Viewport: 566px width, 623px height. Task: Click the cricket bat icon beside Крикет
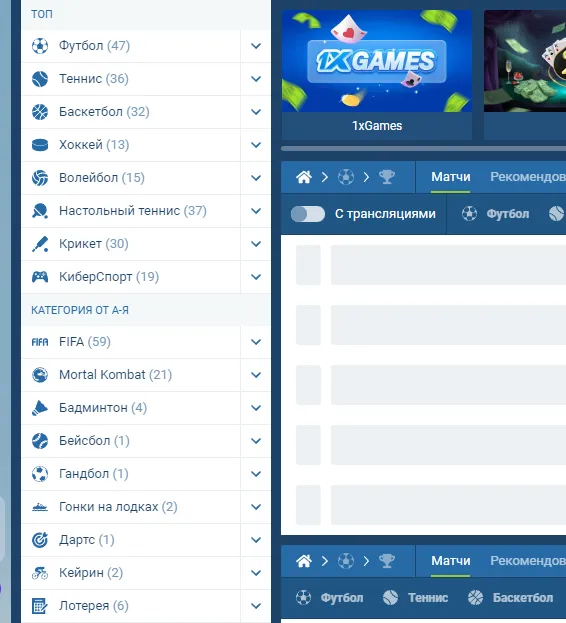(40, 244)
